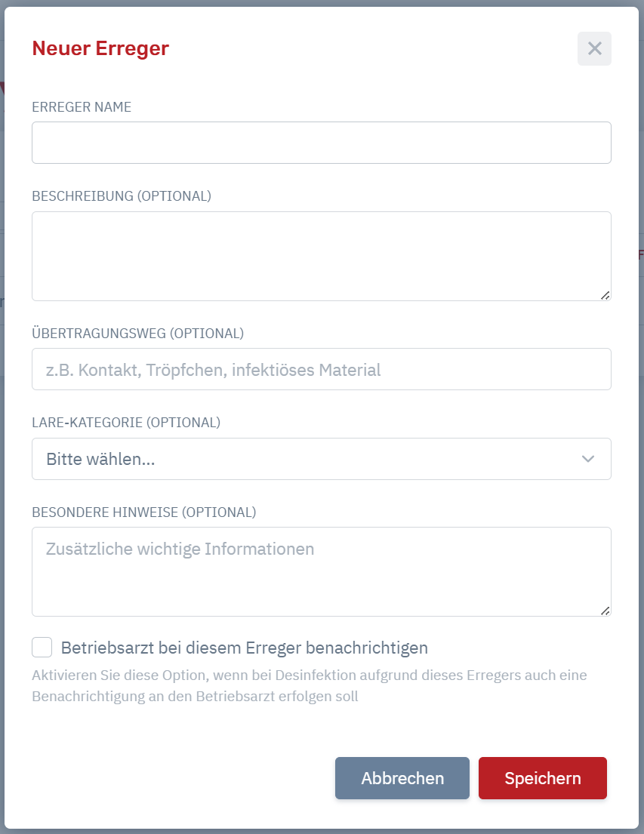Focus the Beschreibung text area
Viewport: 644px width, 834px height.
tap(322, 257)
